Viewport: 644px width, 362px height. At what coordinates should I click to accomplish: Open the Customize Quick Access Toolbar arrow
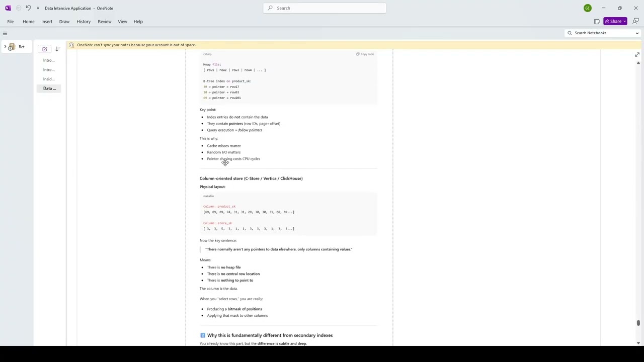[38, 8]
